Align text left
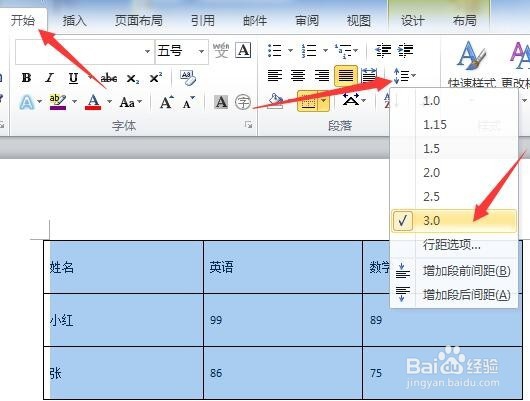This screenshot has width=530, height=401. pyautogui.click(x=274, y=75)
